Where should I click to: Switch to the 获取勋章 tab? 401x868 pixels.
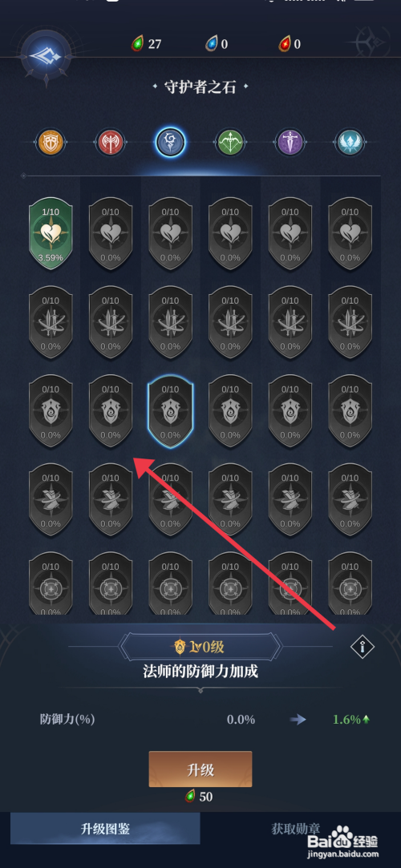(296, 828)
